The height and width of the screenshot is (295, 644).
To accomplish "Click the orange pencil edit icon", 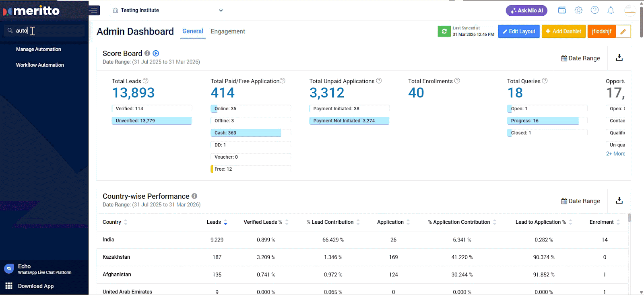I will coord(623,31).
